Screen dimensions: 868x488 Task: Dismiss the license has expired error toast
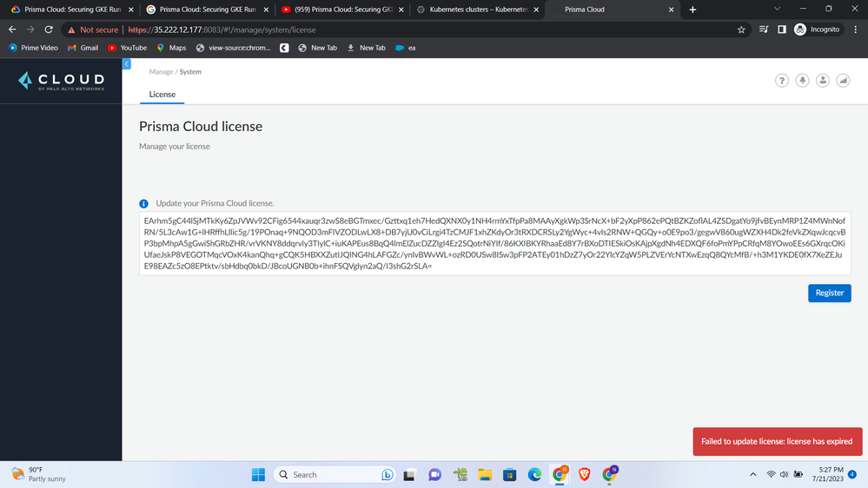point(778,441)
